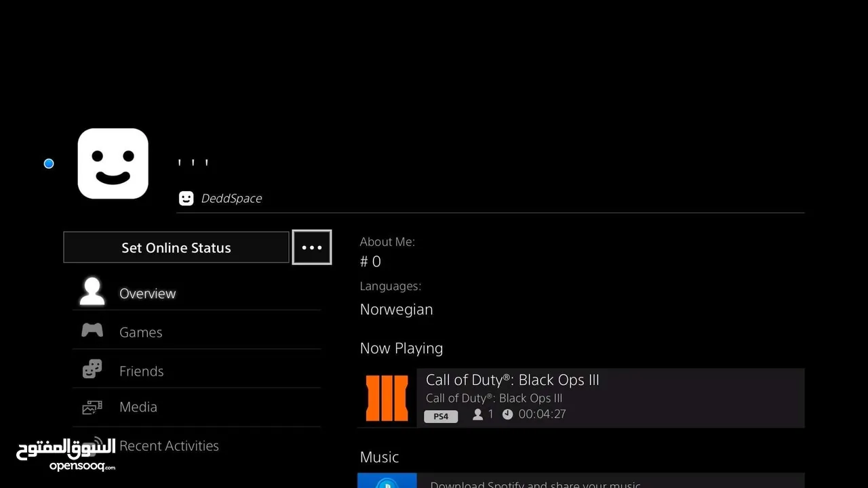The image size is (868, 488).
Task: Click the PS4 platform badge
Action: click(441, 416)
